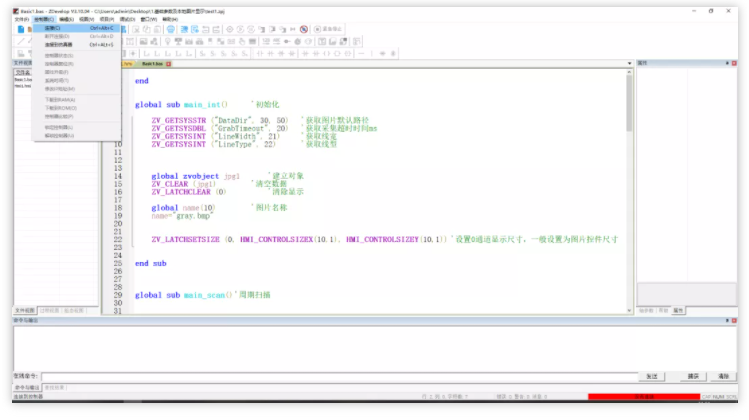Click the hand pointer HMI icon
The width and height of the screenshot is (749, 420).
pyautogui.click(x=242, y=42)
